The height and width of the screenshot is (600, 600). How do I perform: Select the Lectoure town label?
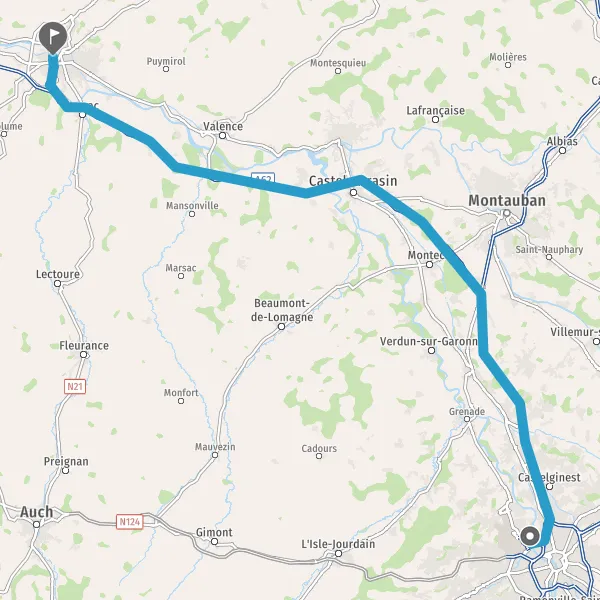tap(58, 274)
